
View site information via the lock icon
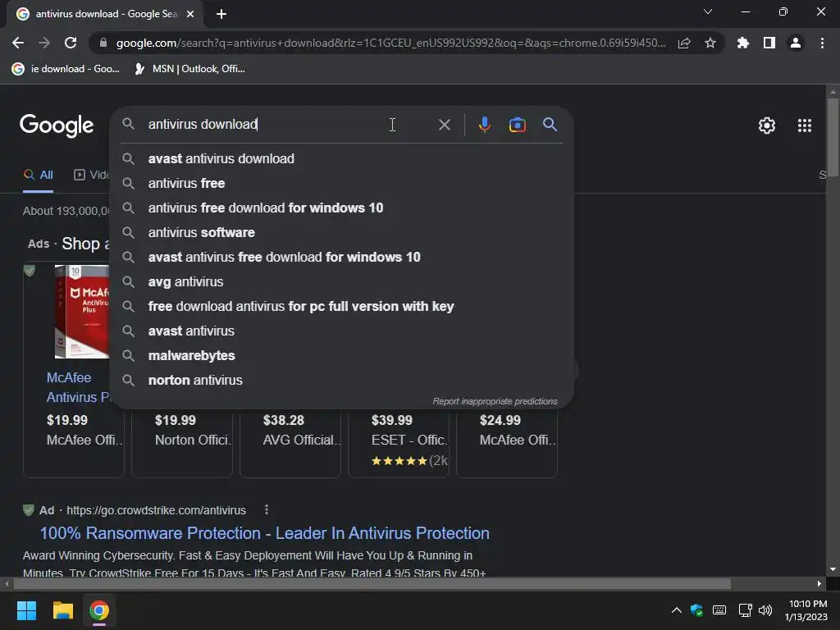click(x=103, y=43)
